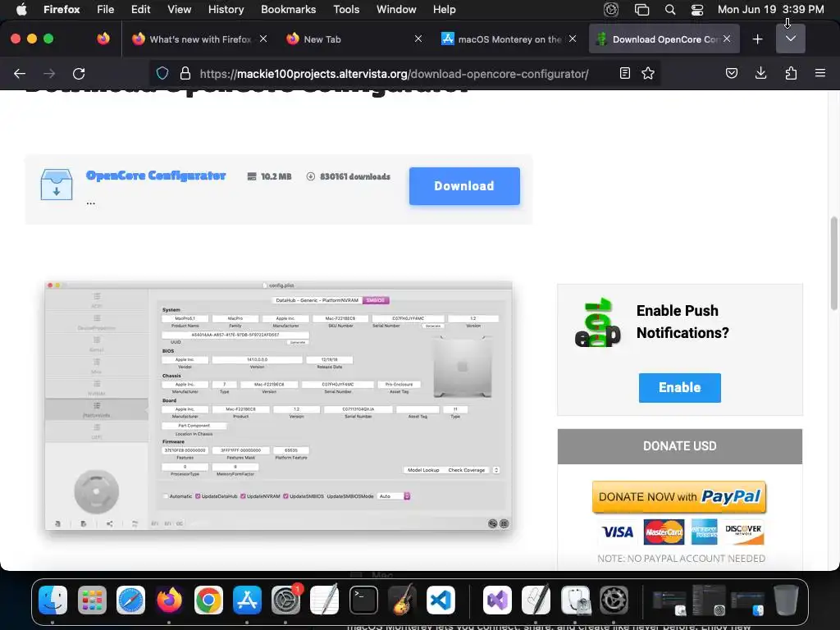Image resolution: width=840 pixels, height=630 pixels.
Task: Open a new tab with plus button
Action: 757,39
